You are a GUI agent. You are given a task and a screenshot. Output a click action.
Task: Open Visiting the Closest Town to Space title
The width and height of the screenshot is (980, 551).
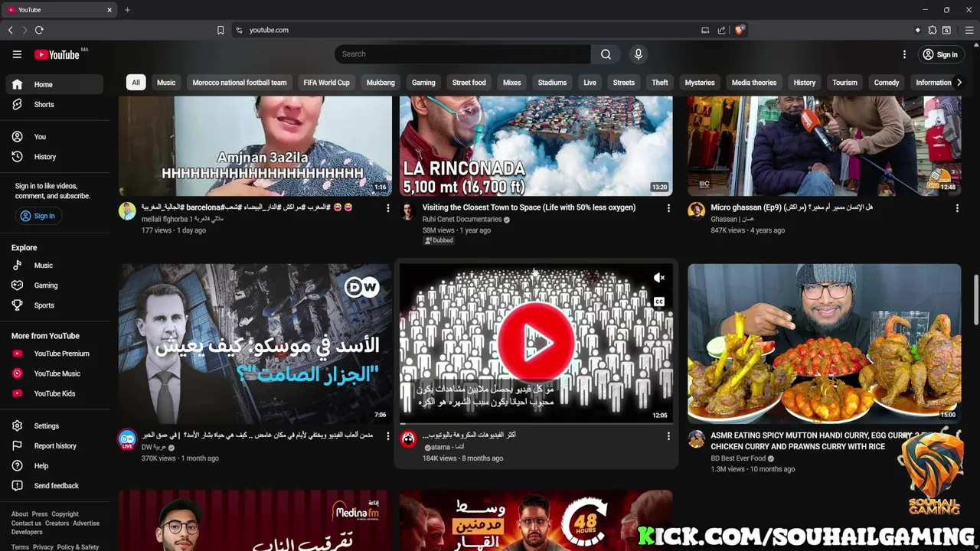coord(529,207)
